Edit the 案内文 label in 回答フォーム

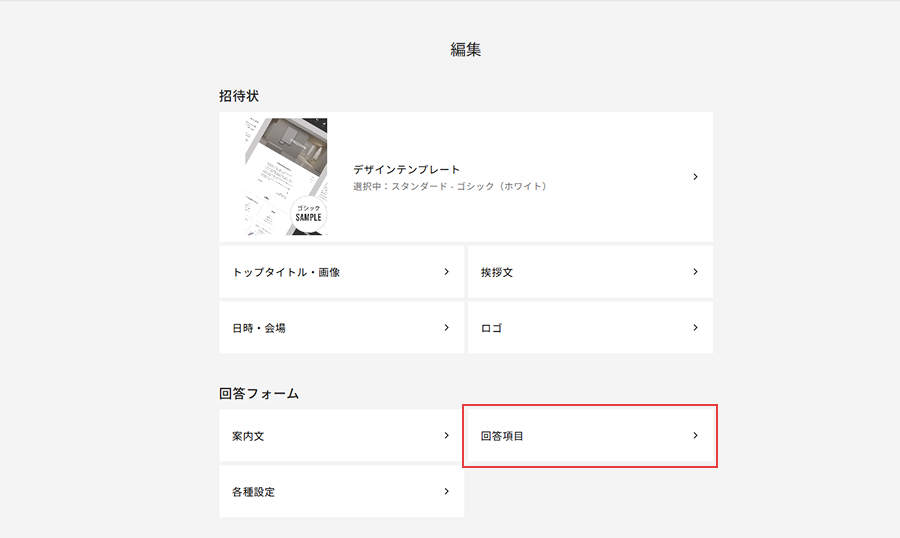pyautogui.click(x=247, y=437)
